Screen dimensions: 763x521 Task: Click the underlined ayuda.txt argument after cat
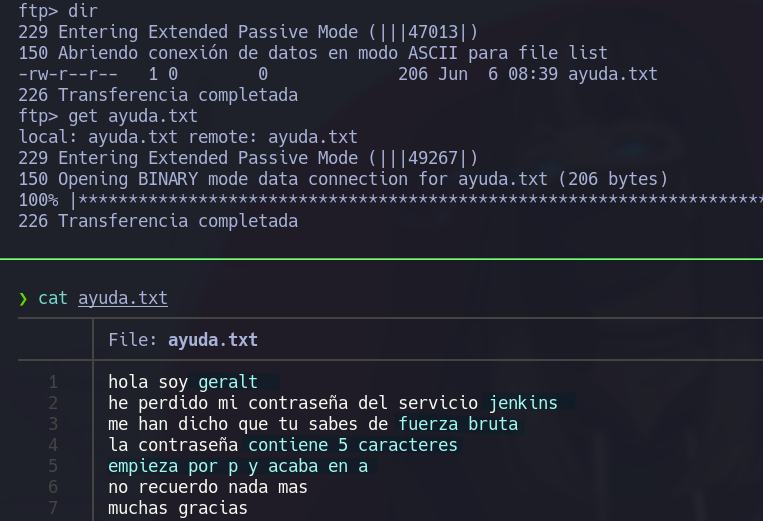[123, 299]
